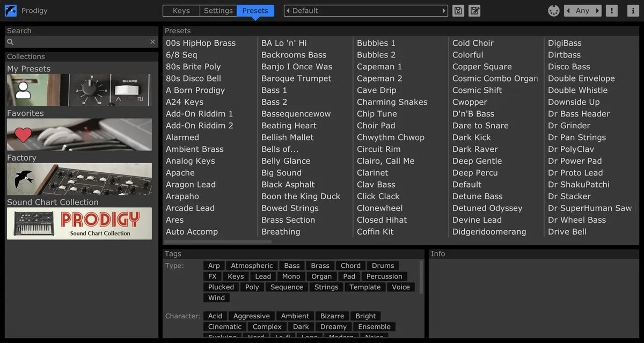Select the Double Whistle preset

click(577, 90)
